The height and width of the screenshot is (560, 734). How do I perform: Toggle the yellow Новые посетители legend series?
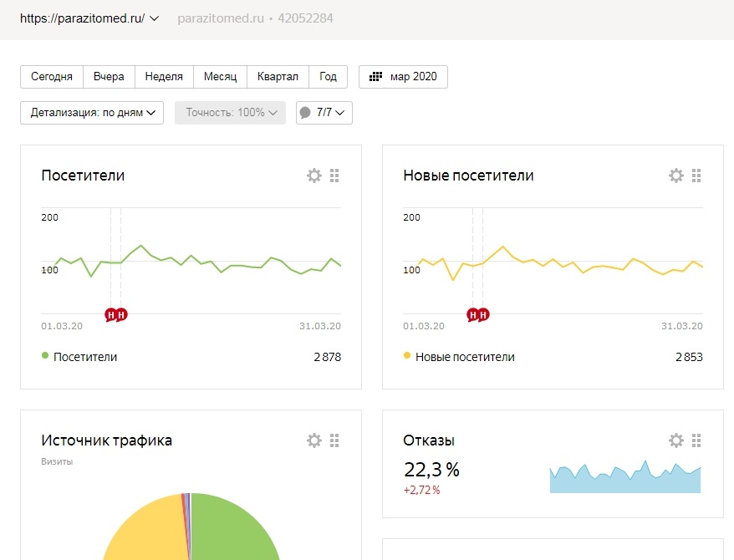(x=458, y=357)
